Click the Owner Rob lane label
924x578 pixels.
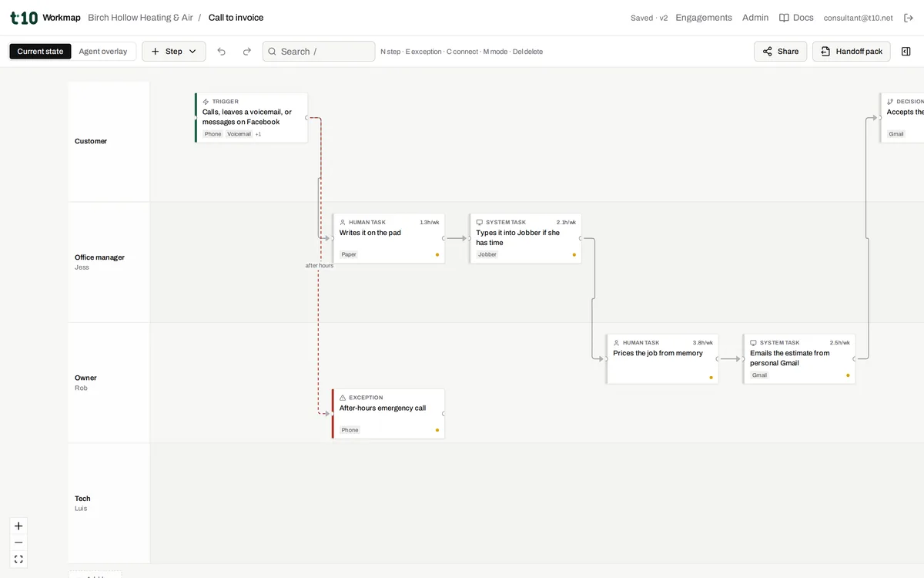pyautogui.click(x=85, y=382)
